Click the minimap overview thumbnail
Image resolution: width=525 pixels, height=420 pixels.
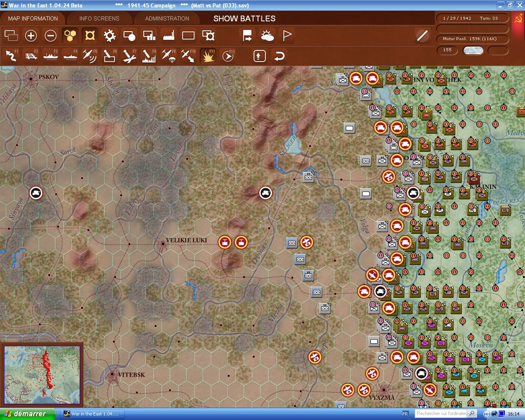[42, 374]
